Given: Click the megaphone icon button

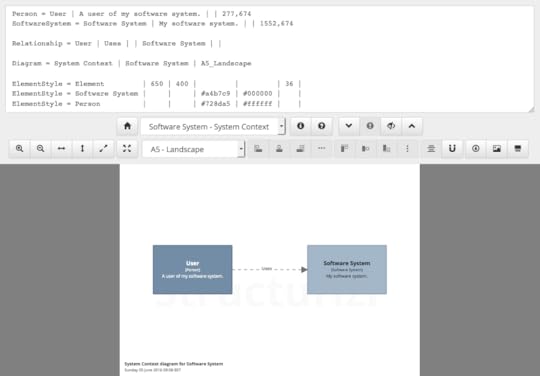Looking at the screenshot, I should click(391, 126).
